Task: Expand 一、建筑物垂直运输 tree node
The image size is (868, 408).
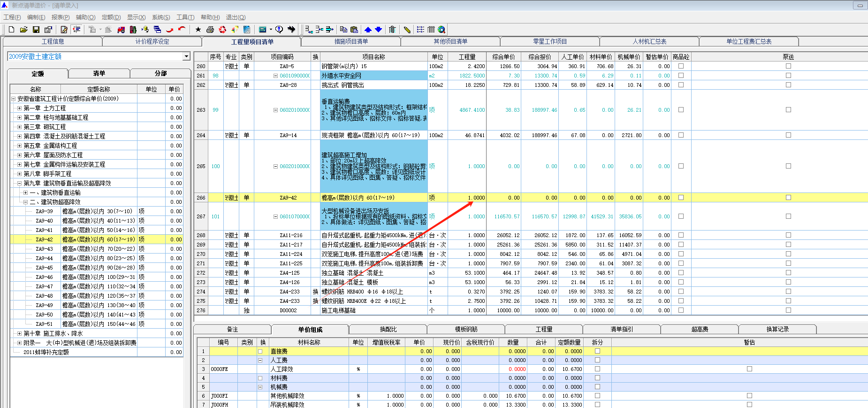Action: (x=25, y=192)
